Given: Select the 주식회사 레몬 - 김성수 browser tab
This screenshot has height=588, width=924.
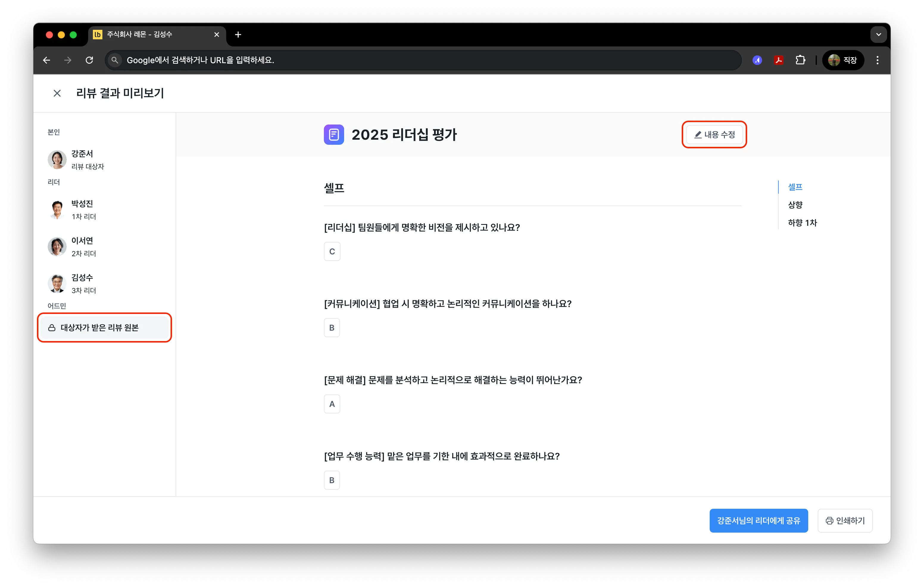Looking at the screenshot, I should (157, 35).
